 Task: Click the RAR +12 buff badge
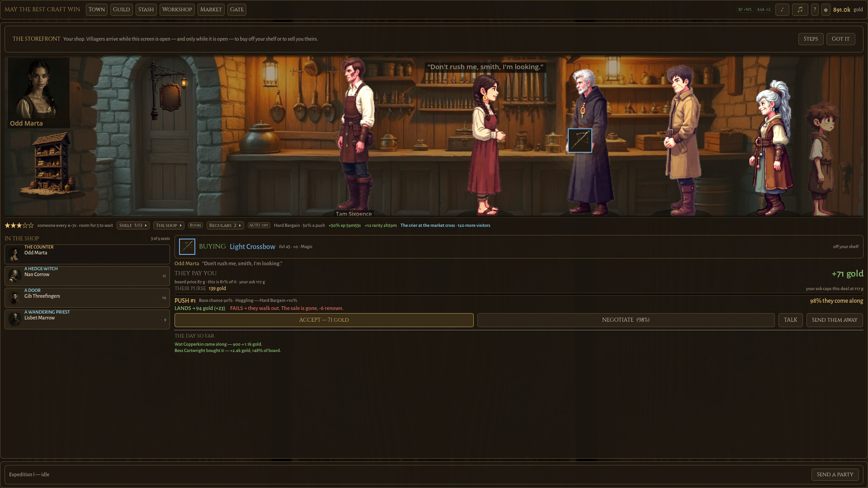pyautogui.click(x=764, y=9)
